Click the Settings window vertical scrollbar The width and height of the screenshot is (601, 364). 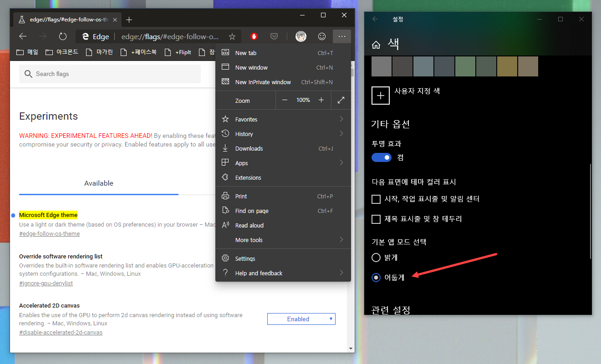tap(590, 212)
